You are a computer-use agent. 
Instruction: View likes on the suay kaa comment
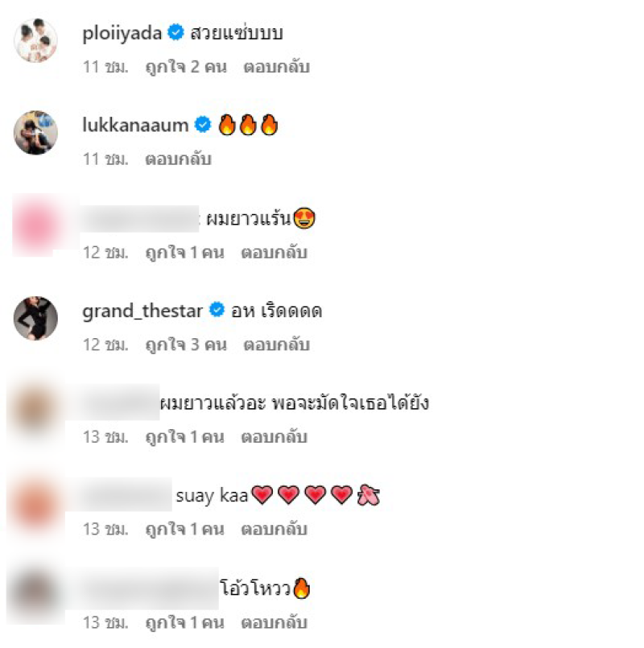185,530
